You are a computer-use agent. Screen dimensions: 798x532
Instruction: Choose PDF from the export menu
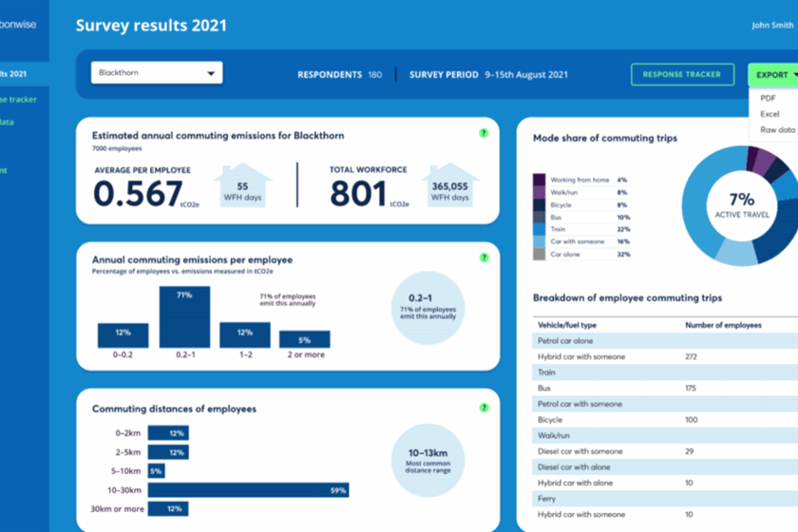click(769, 98)
